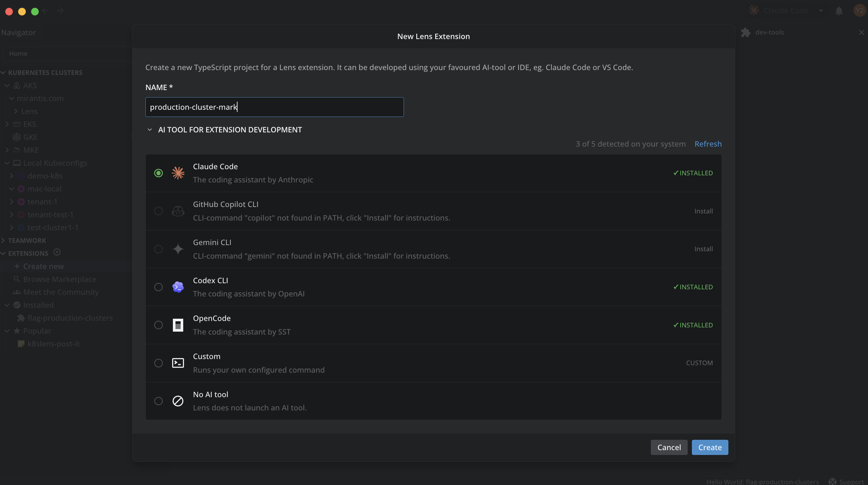The width and height of the screenshot is (868, 485).
Task: Select the GitHub Copilot CLI radio button
Action: point(158,211)
